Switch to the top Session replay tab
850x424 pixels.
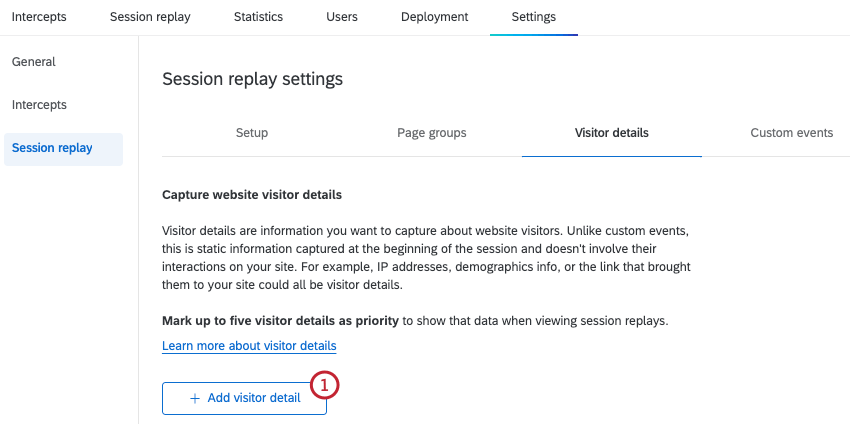[x=150, y=17]
